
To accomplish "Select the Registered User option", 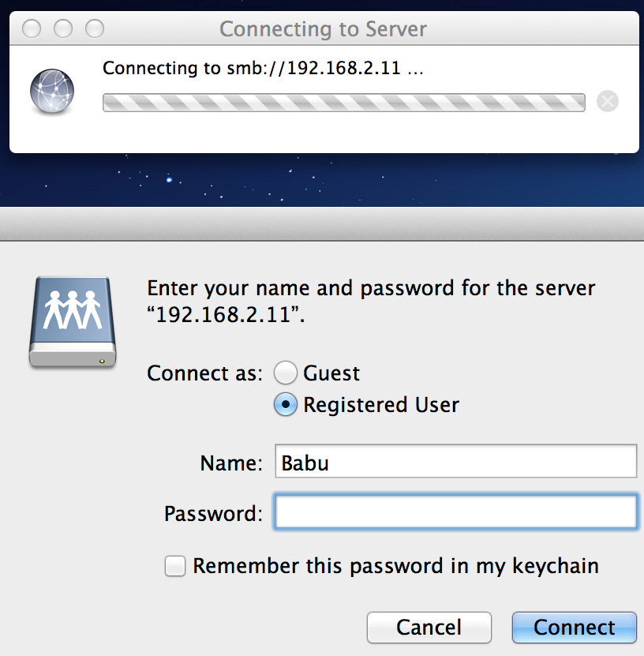I will click(286, 404).
